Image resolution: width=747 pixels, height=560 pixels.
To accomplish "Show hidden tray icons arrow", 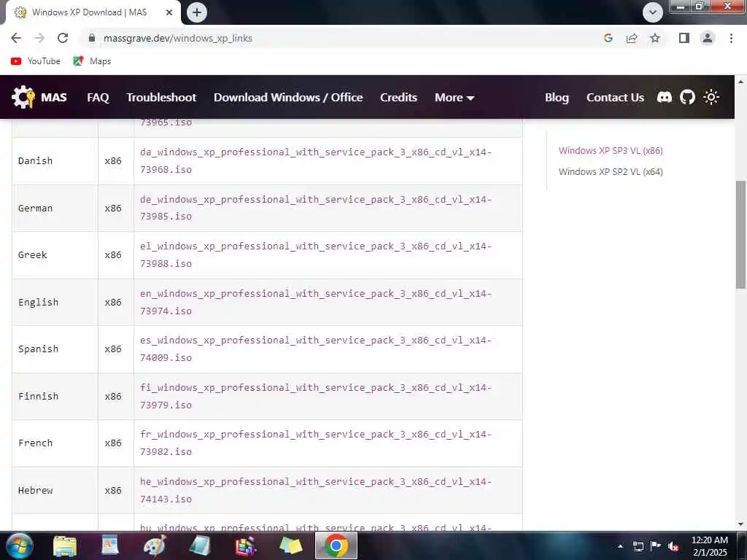I will 620,546.
